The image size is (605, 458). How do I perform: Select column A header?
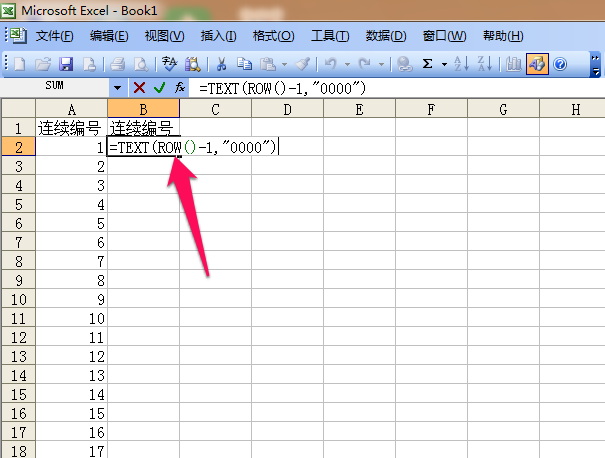tap(71, 109)
